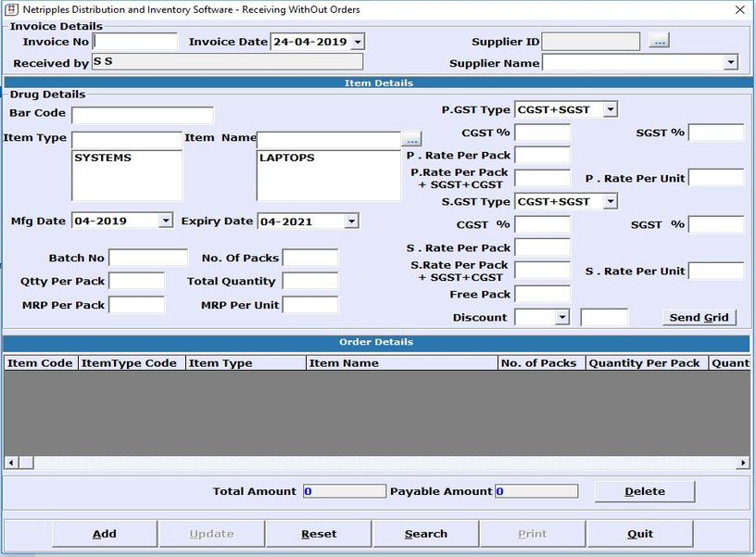
Task: Click the grid scrollbar left arrow
Action: (11, 462)
